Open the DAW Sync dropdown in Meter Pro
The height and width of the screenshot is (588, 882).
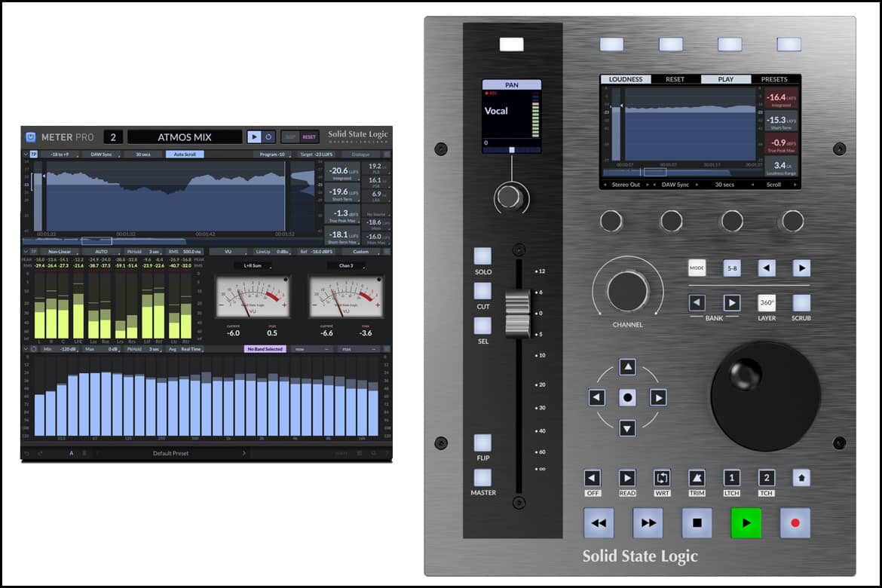coord(103,155)
